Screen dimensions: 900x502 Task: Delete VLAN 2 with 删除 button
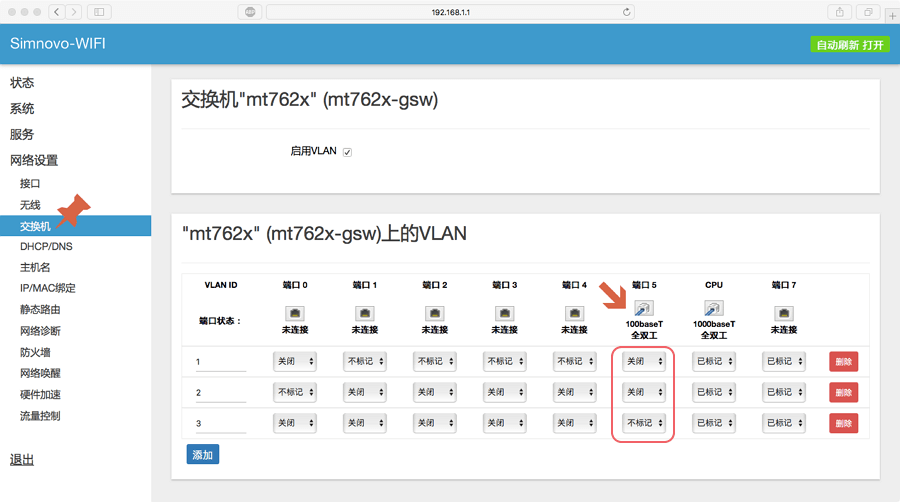(x=843, y=392)
